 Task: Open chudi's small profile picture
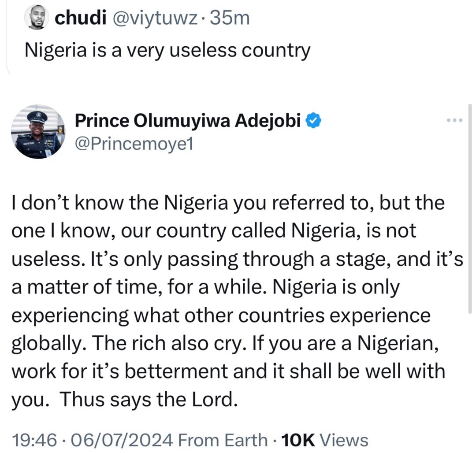point(38,19)
